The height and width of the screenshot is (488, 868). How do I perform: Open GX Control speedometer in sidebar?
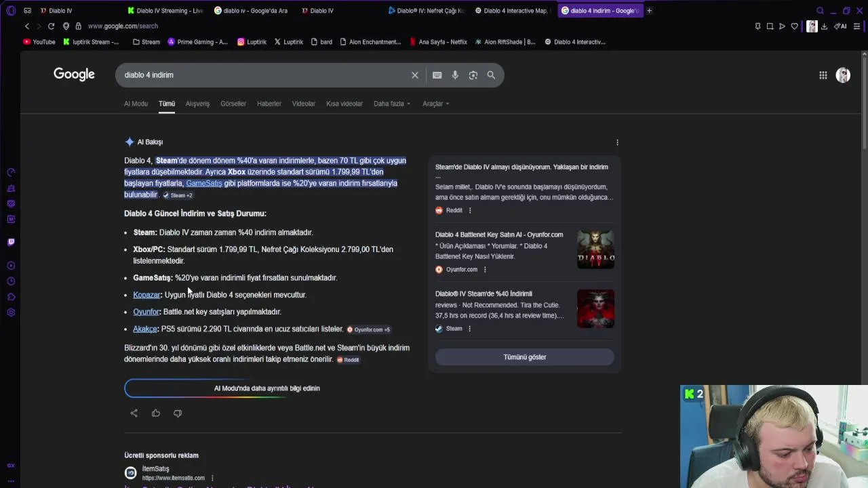point(11,172)
